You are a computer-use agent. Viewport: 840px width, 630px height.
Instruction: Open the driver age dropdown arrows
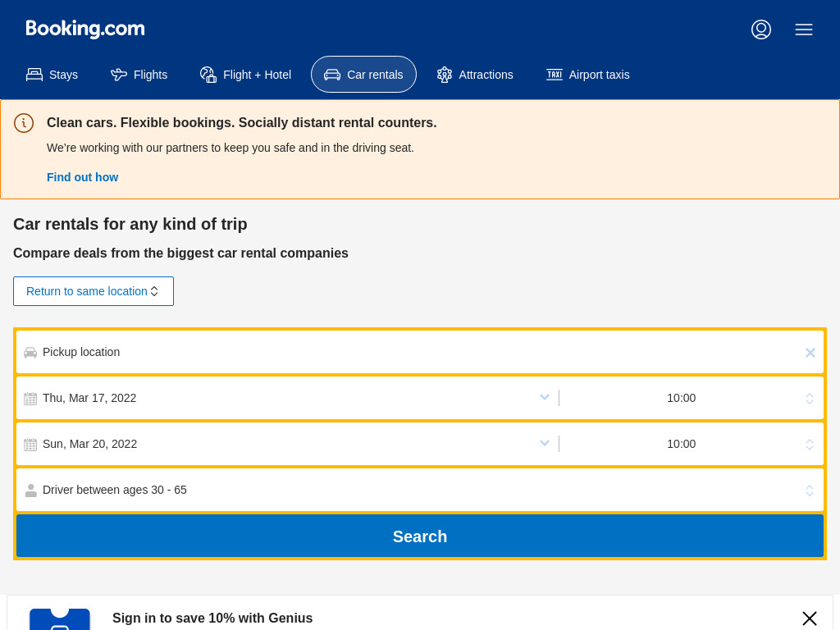tap(810, 491)
